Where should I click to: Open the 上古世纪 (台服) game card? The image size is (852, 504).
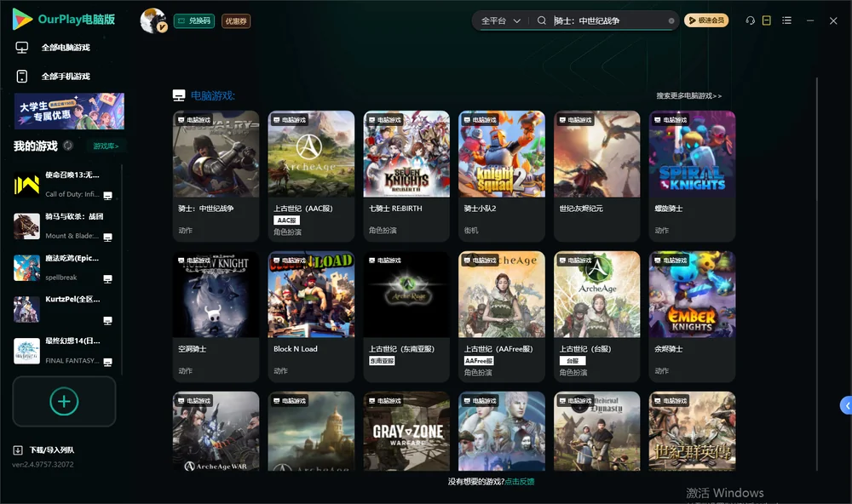pos(596,317)
